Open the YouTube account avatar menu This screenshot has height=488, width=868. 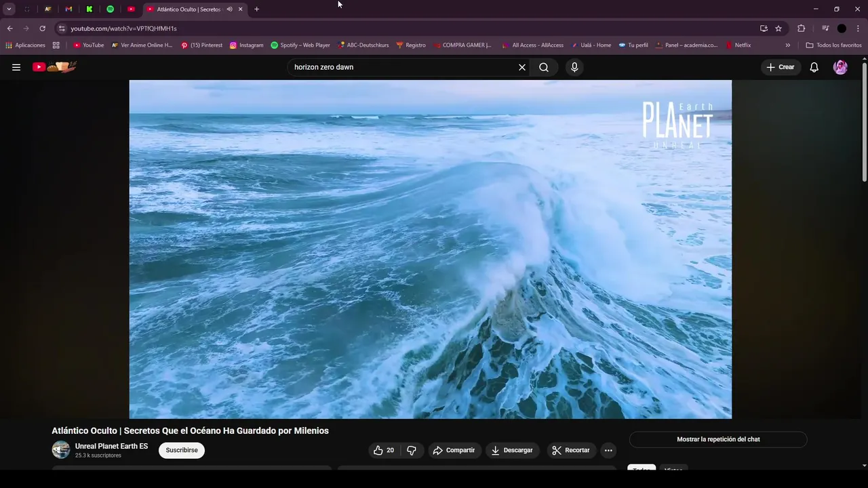click(840, 67)
